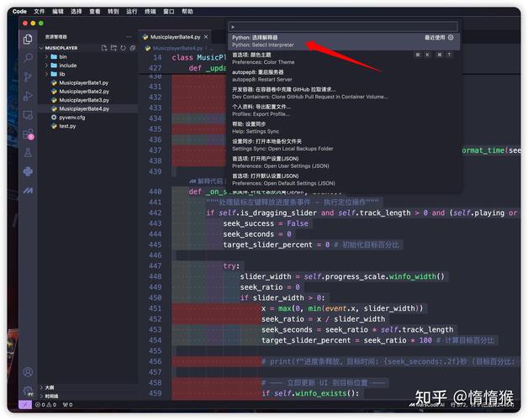The image size is (528, 420).
Task: Select MusicplayerBate4.py in explorer
Action: pos(84,108)
